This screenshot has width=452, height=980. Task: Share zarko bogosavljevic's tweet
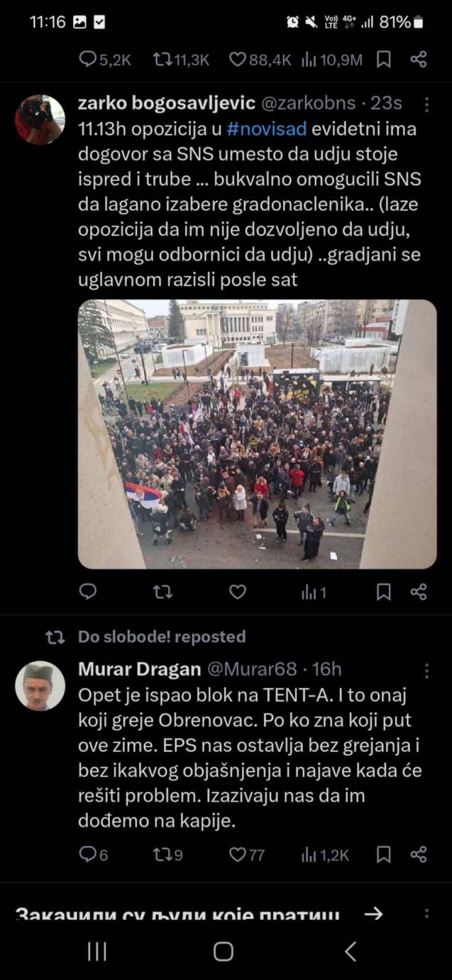point(418,592)
